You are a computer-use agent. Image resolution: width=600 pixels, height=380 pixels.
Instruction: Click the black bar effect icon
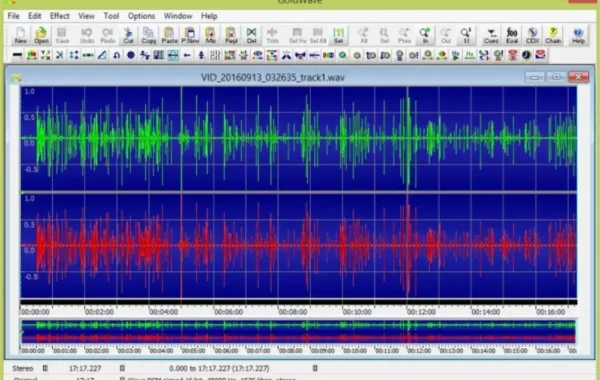[x=17, y=55]
